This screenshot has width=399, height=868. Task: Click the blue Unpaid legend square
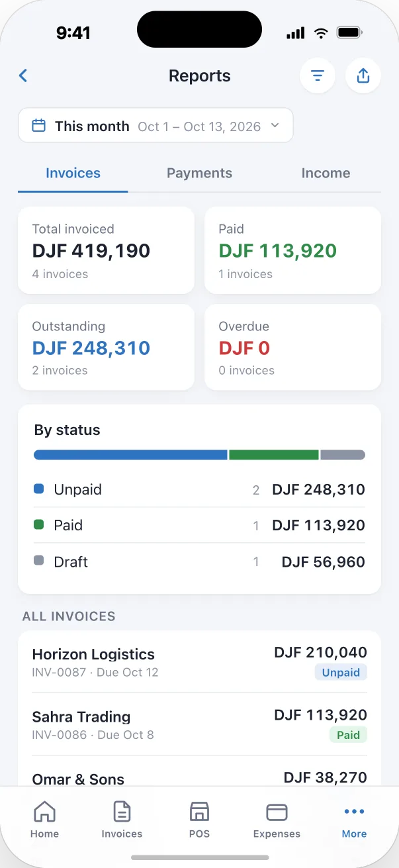(x=39, y=489)
